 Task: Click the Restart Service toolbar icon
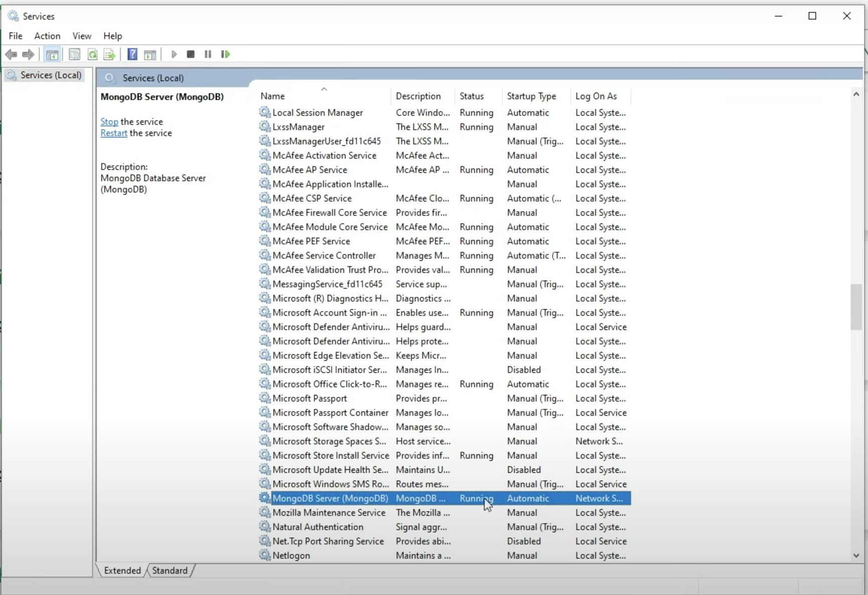(226, 54)
